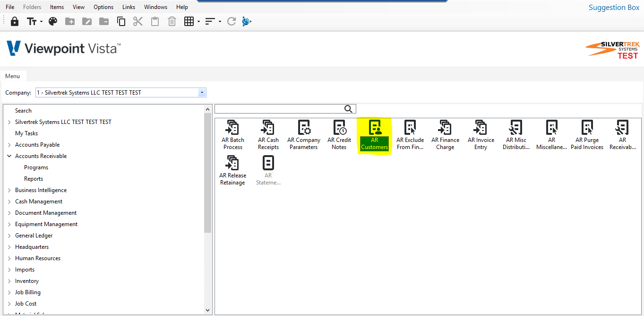Open the AR Invoice Entry program
This screenshot has height=316, width=644.
(481, 135)
